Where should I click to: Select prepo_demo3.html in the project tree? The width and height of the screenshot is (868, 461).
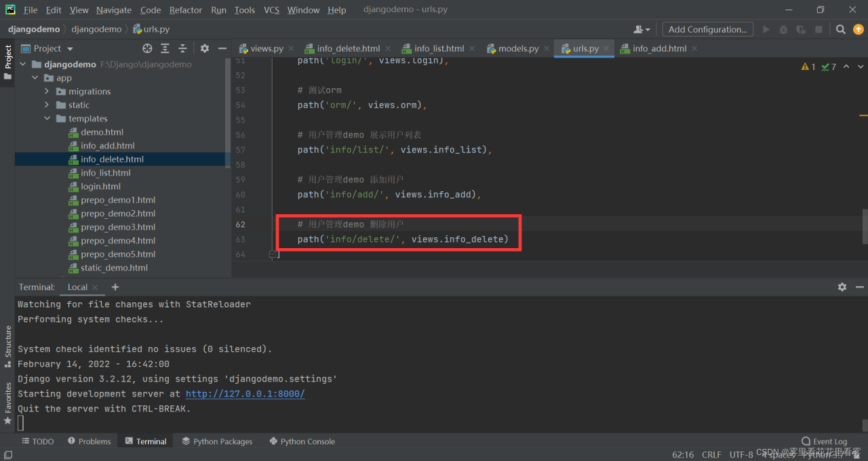click(x=118, y=227)
